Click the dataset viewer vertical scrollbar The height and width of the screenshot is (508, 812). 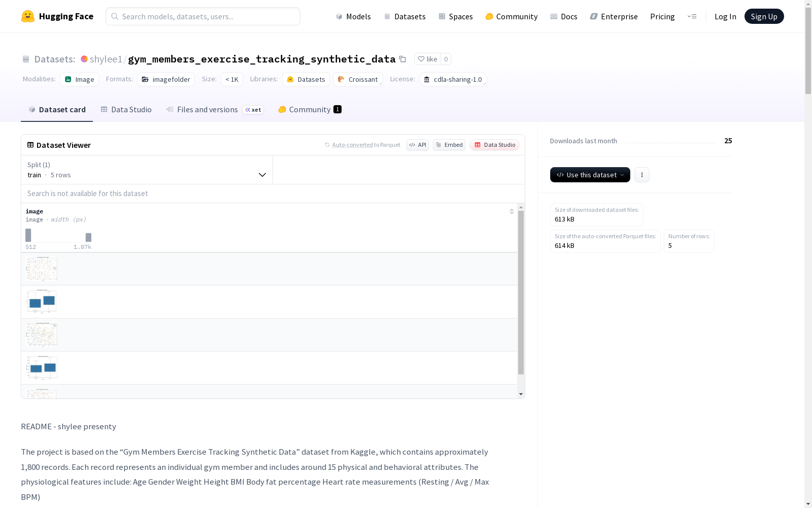521,293
